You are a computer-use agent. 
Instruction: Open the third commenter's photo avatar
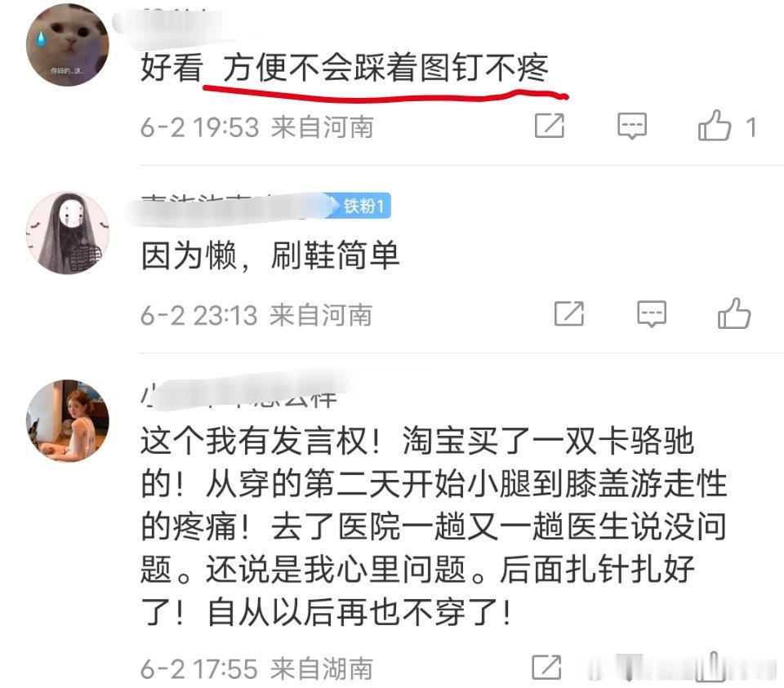pos(68,420)
